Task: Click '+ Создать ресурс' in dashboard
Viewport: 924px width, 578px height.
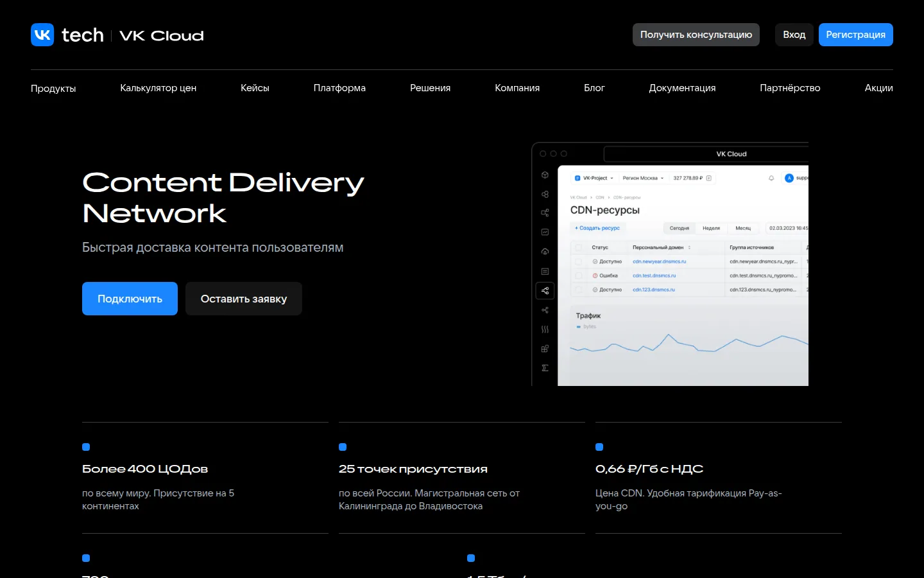Action: point(597,228)
